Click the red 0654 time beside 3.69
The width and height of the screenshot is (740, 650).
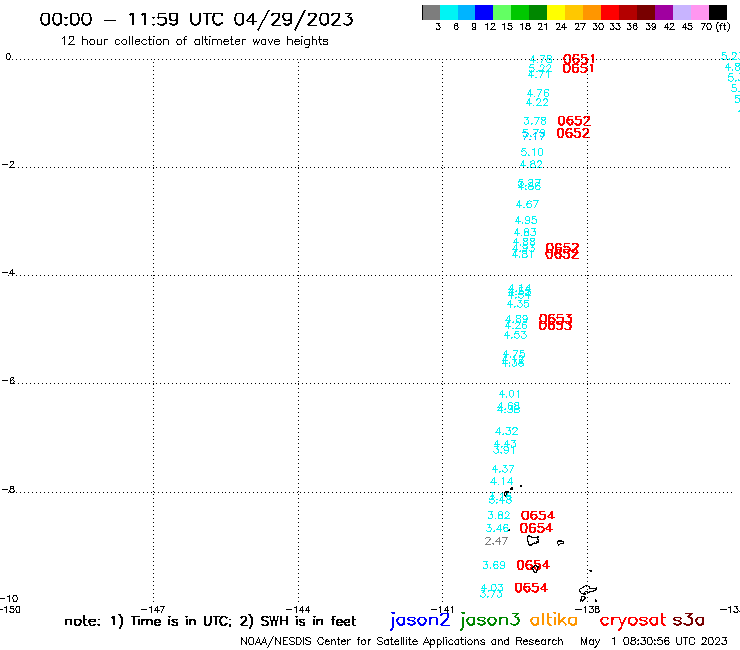(x=533, y=565)
